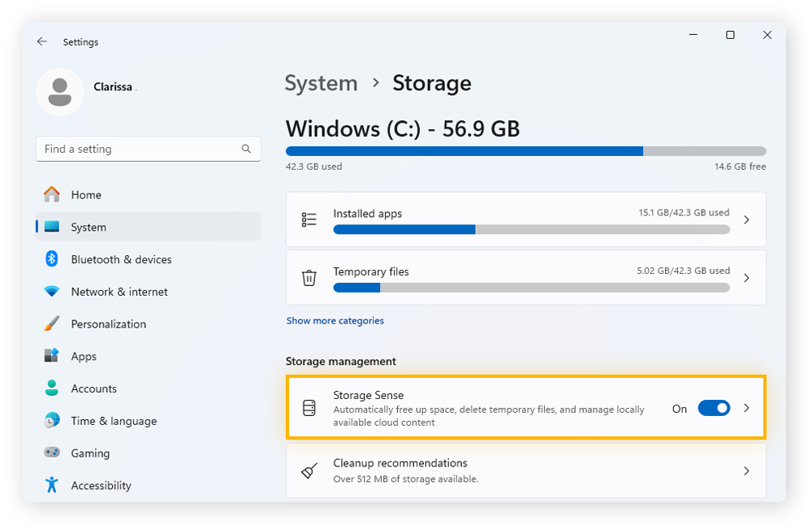Image resolution: width=812 pixels, height=529 pixels.
Task: Click the Windows (C:) storage usage bar
Action: tap(525, 150)
